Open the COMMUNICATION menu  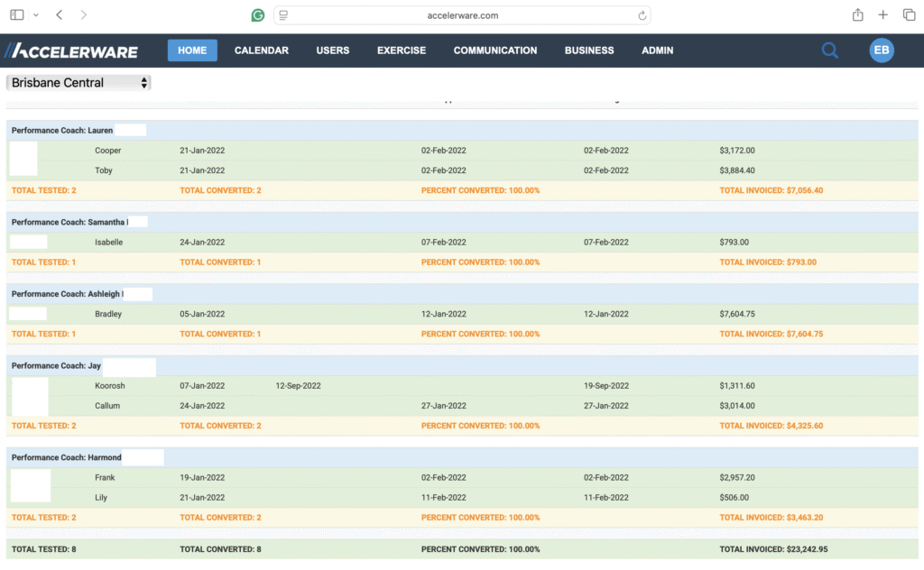494,51
